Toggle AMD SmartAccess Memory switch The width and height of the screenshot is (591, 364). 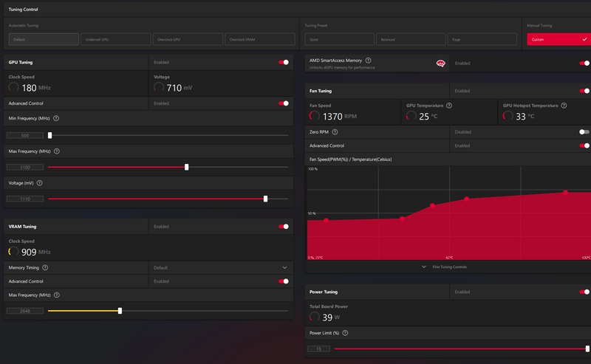pyautogui.click(x=584, y=63)
